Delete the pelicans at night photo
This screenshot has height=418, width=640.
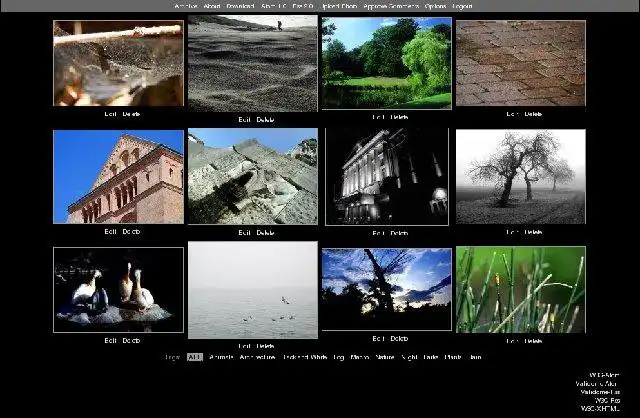(131, 340)
